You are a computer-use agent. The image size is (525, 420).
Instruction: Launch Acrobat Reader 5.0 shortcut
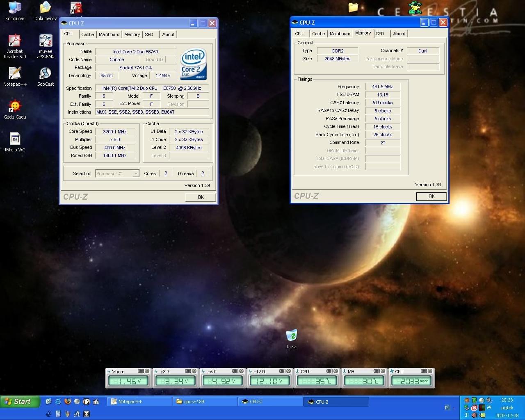click(x=15, y=46)
